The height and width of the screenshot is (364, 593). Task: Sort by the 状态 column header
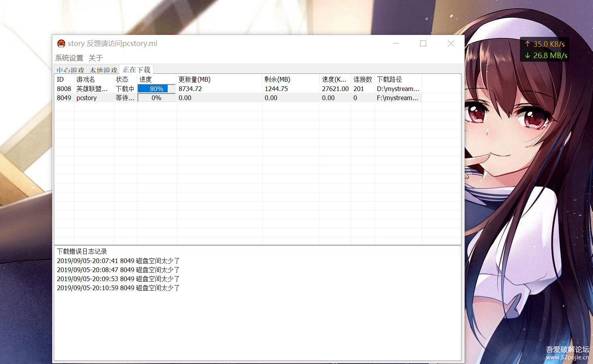[x=125, y=79]
